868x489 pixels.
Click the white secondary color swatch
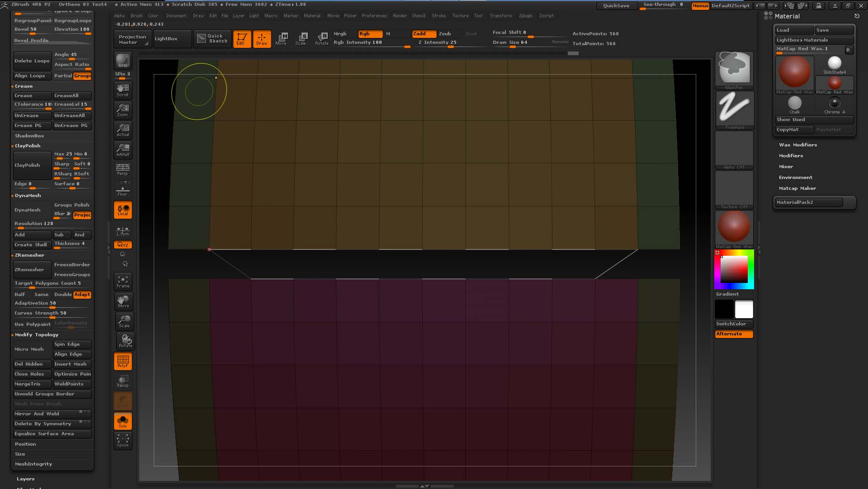pyautogui.click(x=744, y=310)
